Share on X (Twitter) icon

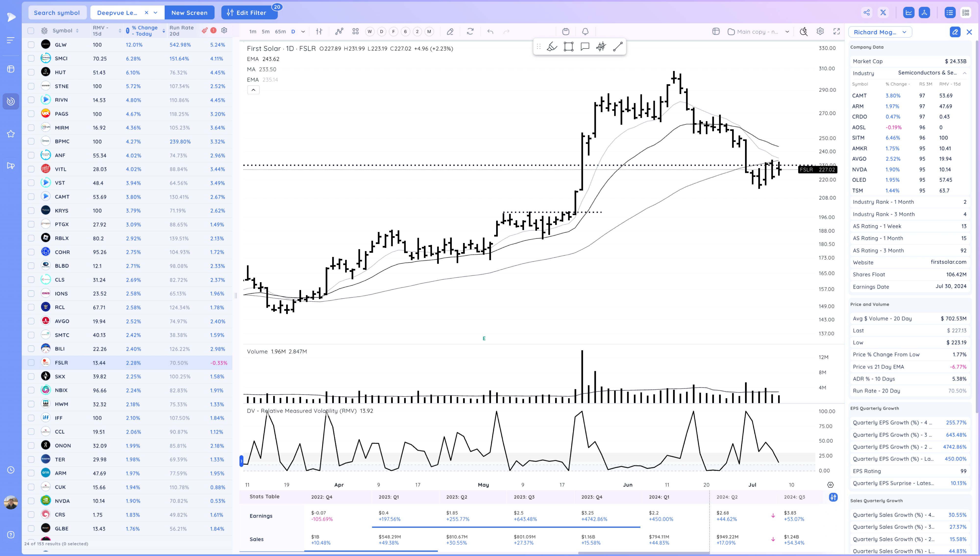883,12
